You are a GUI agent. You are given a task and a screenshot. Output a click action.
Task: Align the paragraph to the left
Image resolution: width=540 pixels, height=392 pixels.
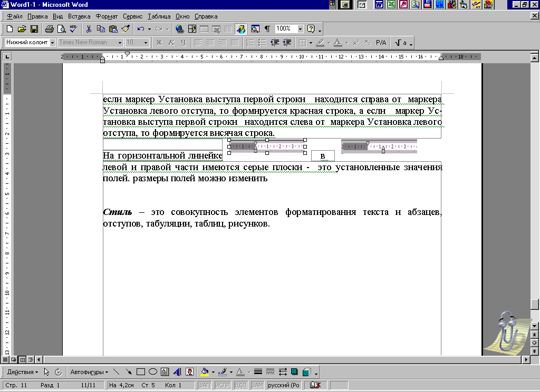click(198, 43)
